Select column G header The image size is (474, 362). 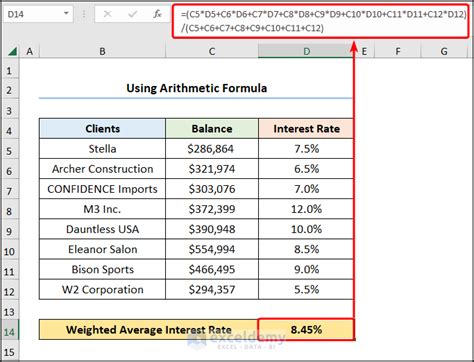[x=444, y=51]
